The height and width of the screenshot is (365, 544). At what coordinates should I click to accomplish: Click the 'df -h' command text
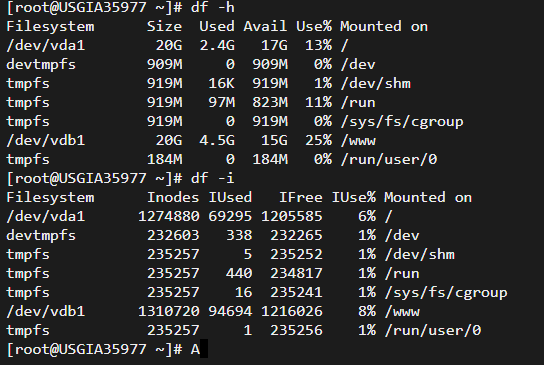(x=213, y=7)
